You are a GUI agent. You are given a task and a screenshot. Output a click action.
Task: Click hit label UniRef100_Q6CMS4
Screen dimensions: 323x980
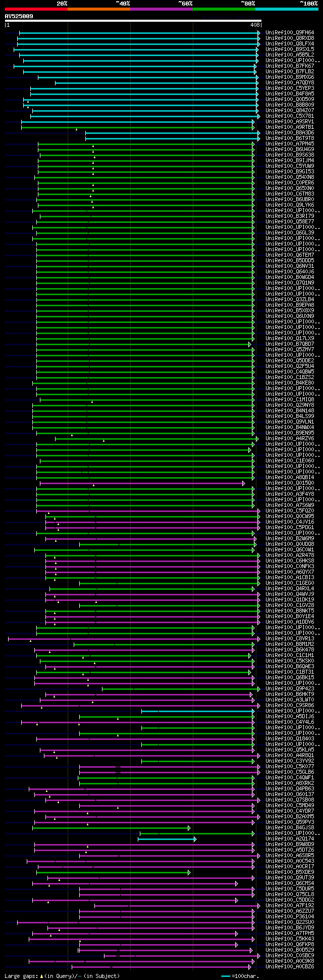(290, 883)
